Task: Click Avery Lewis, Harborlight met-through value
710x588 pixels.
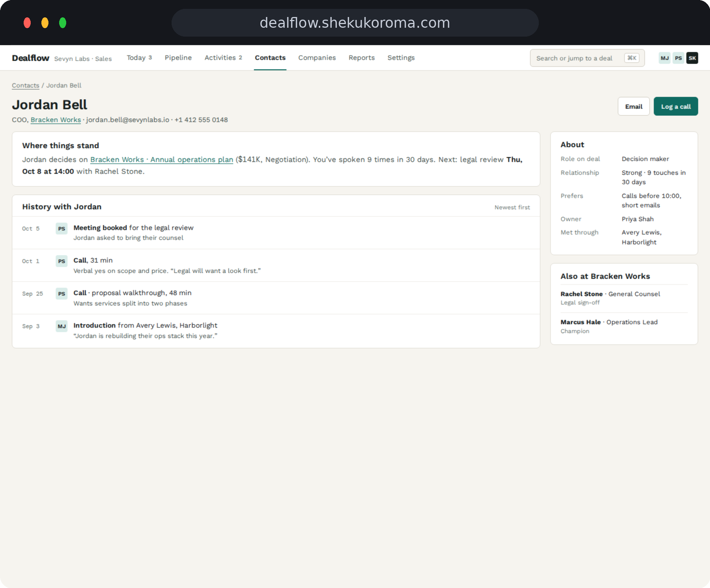Action: [x=642, y=237]
